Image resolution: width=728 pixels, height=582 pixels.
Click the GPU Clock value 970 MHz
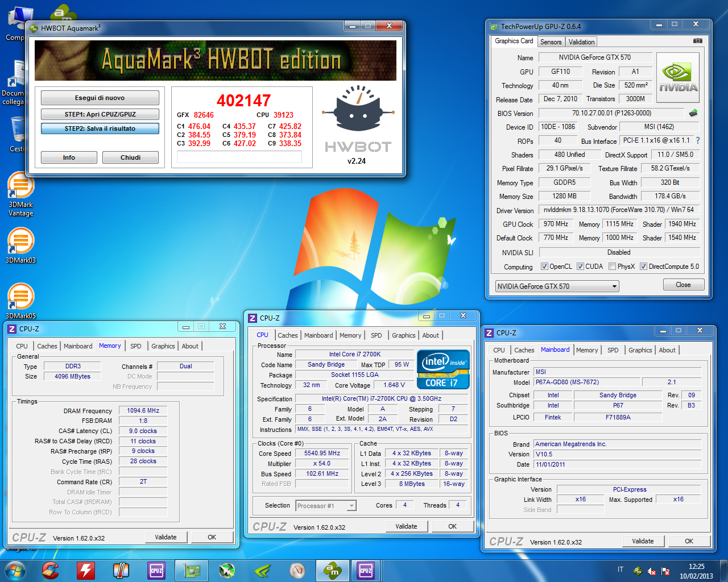coord(556,224)
